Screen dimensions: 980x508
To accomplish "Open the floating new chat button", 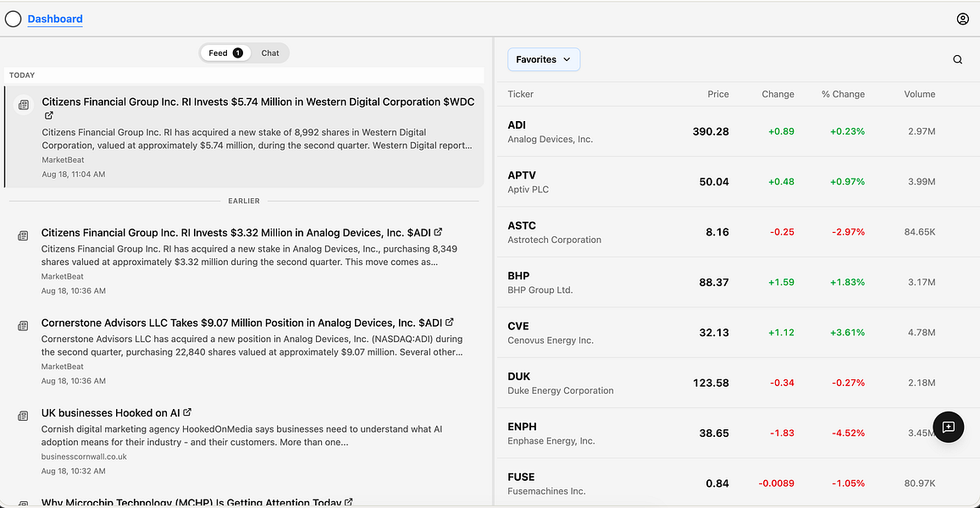I will pyautogui.click(x=948, y=427).
